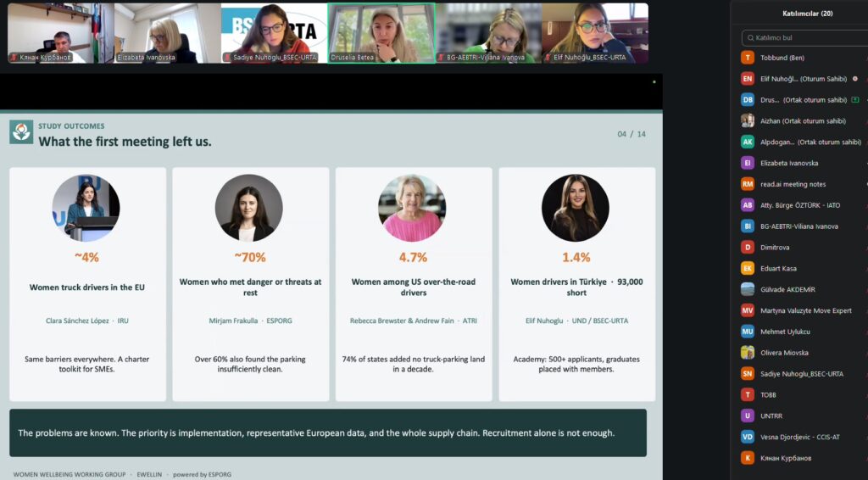The image size is (868, 480).
Task: Click the recording indicator dot beside Elif Nuhoğl...
Action: click(x=855, y=79)
